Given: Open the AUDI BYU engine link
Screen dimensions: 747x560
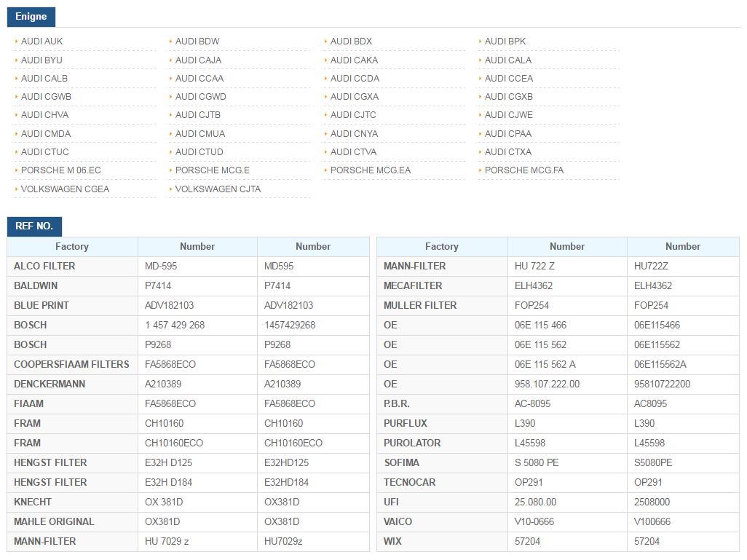Looking at the screenshot, I should click(x=41, y=60).
